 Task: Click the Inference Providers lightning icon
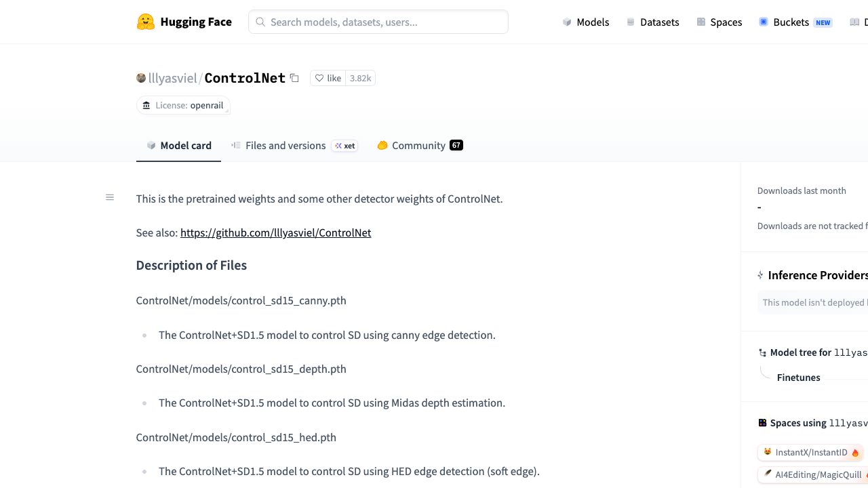click(760, 275)
